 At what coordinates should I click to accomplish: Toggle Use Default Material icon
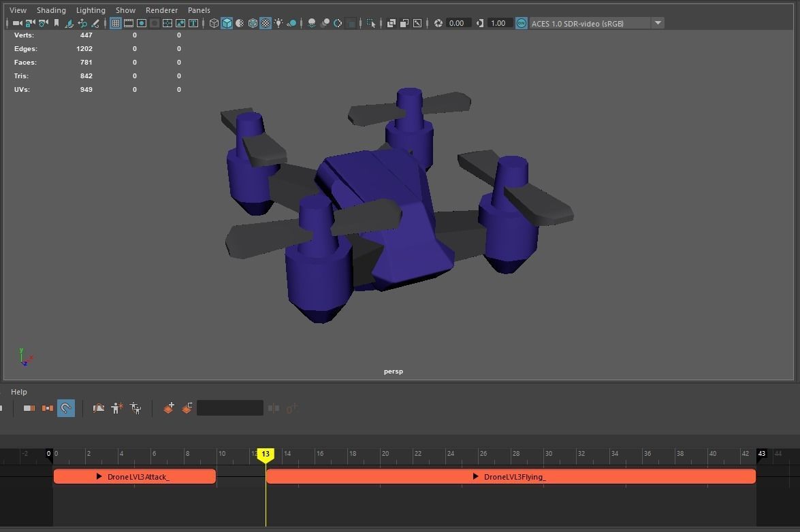click(240, 23)
